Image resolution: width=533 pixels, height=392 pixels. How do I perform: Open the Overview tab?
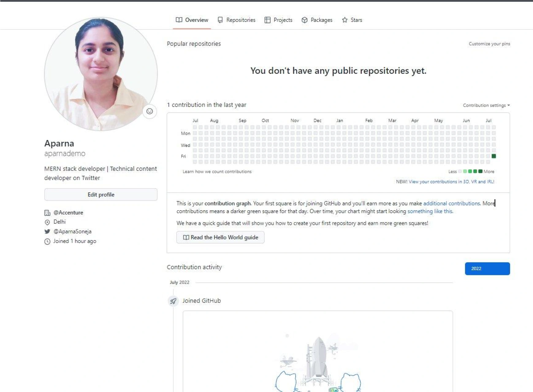pos(192,20)
